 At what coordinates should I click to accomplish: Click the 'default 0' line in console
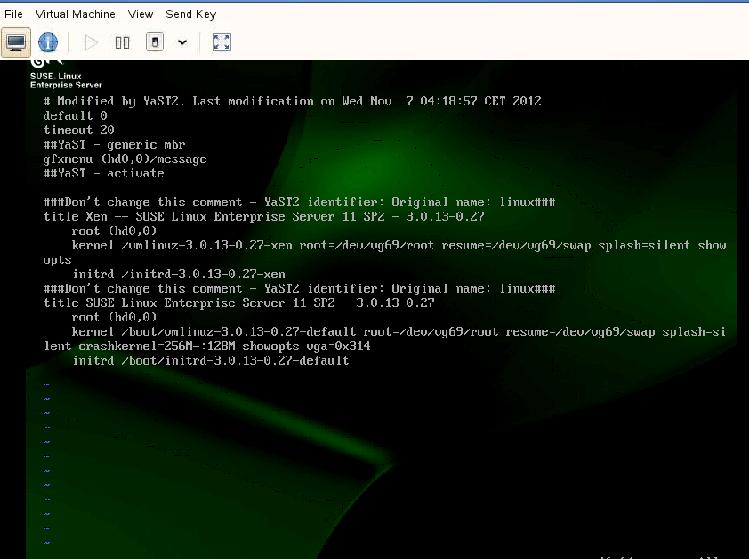[x=75, y=116]
